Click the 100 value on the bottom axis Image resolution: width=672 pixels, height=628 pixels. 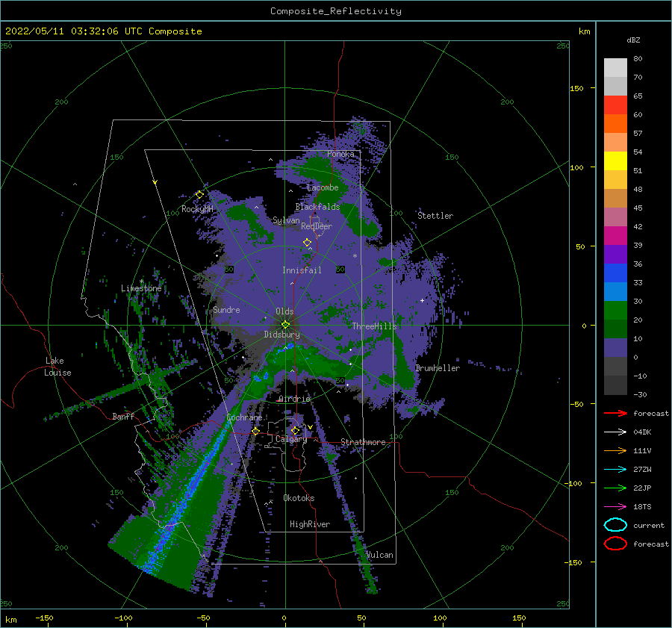coord(440,618)
